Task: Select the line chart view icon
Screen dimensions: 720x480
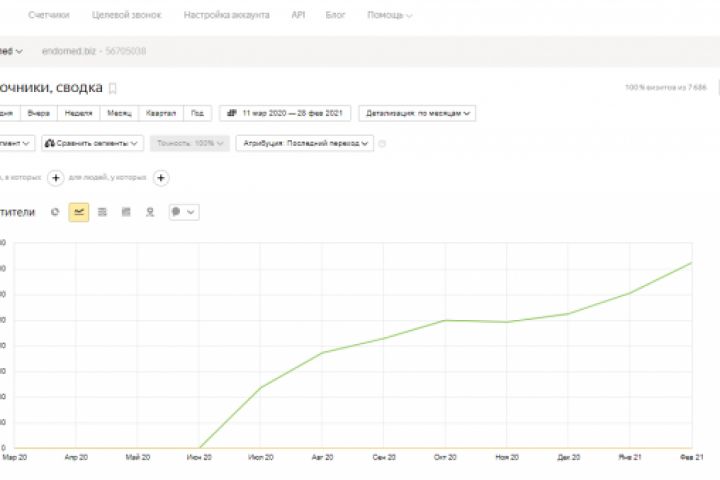Action: (79, 212)
